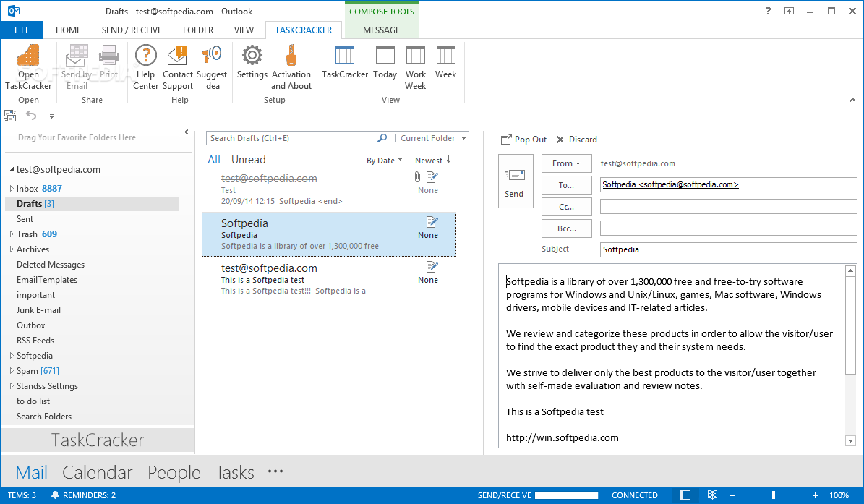Open the FOLDER tab
Viewport: 864px width, 504px height.
click(198, 30)
